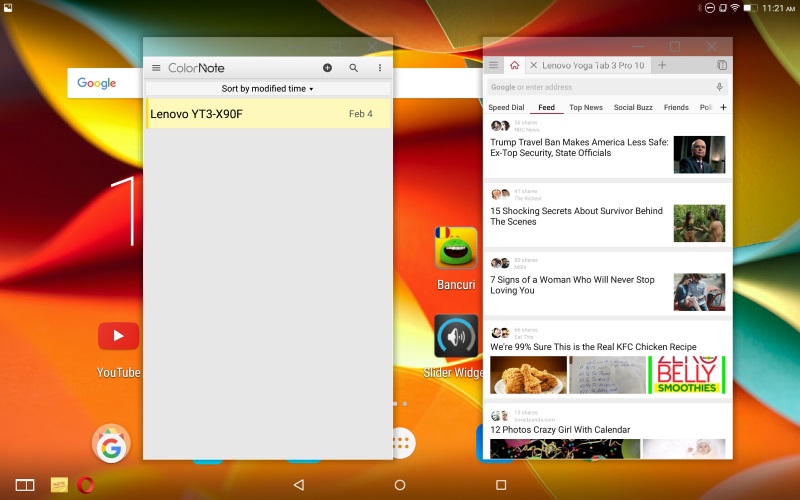
Task: Open ColorNote hamburger menu
Action: point(156,68)
